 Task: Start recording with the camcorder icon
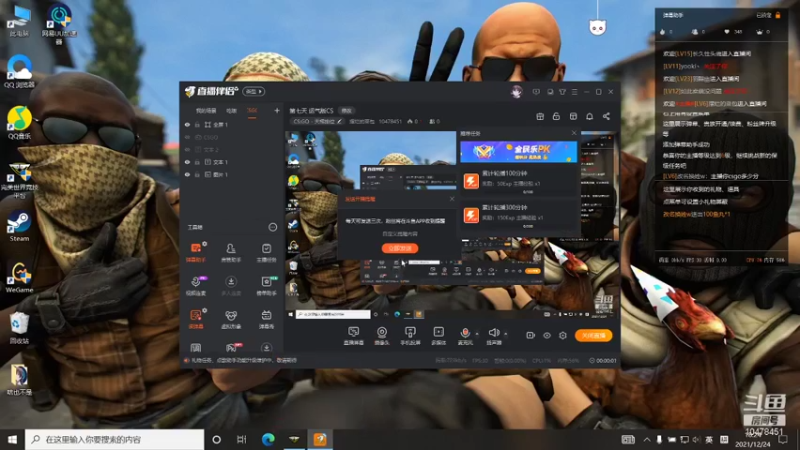531,335
